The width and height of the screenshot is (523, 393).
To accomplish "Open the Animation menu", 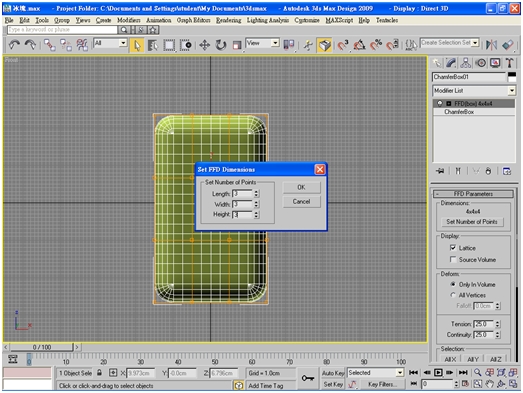I will pyautogui.click(x=159, y=20).
